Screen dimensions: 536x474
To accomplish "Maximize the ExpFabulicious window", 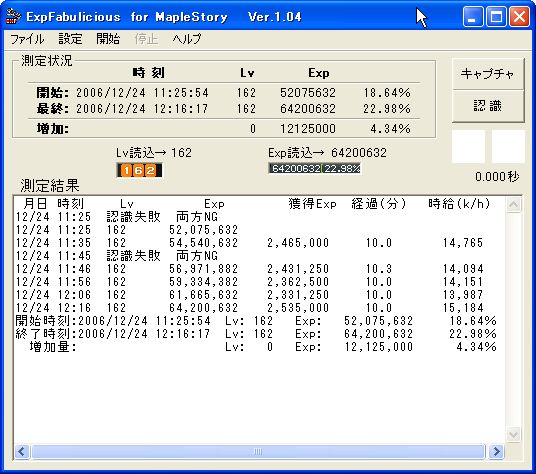I will (x=496, y=16).
